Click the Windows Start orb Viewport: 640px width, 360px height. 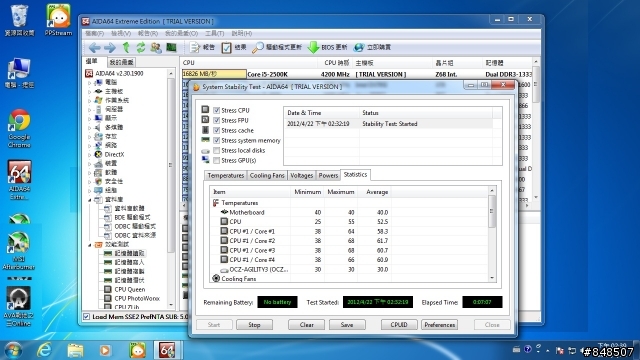13,350
